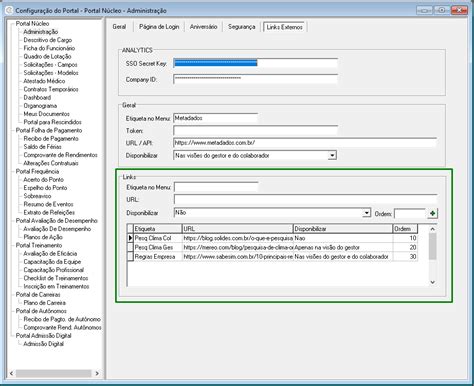Select Admissão Digital tree item
The height and width of the screenshot is (386, 474).
(x=43, y=344)
